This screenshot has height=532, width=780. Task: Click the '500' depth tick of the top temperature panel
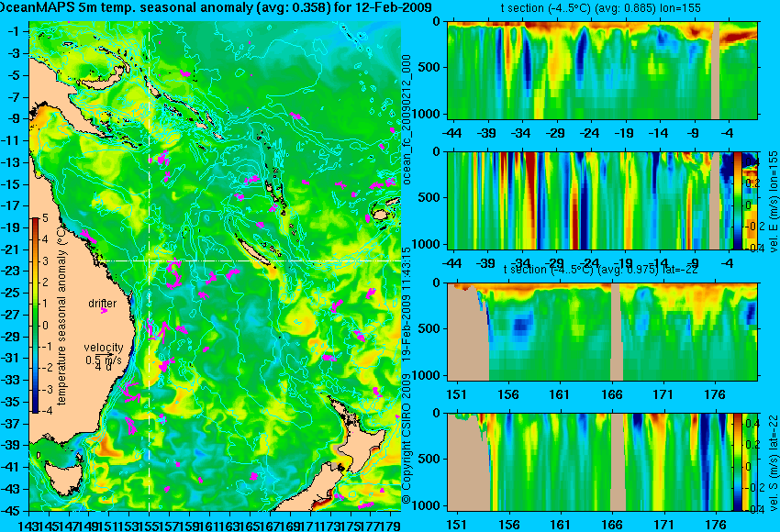429,67
